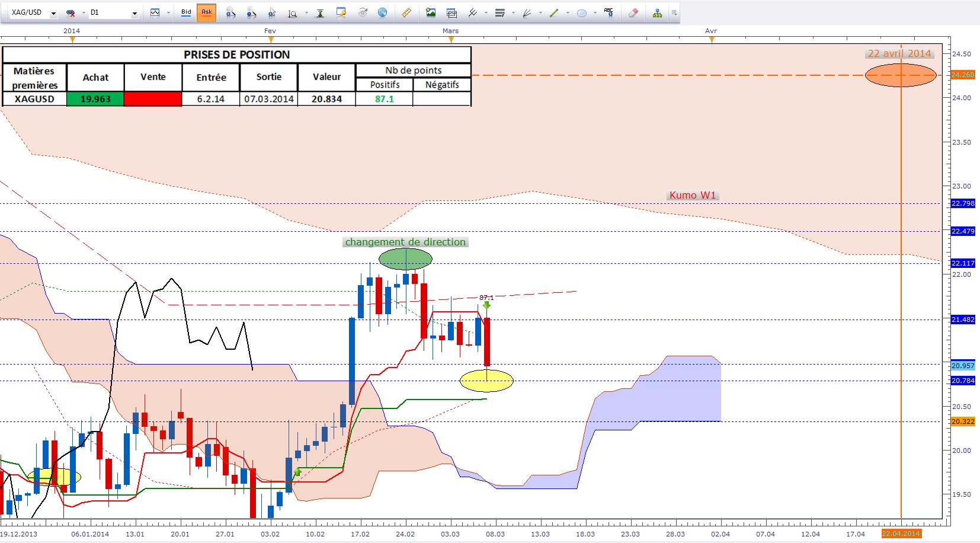Click the eraser tool icon
980x543 pixels.
[x=633, y=12]
